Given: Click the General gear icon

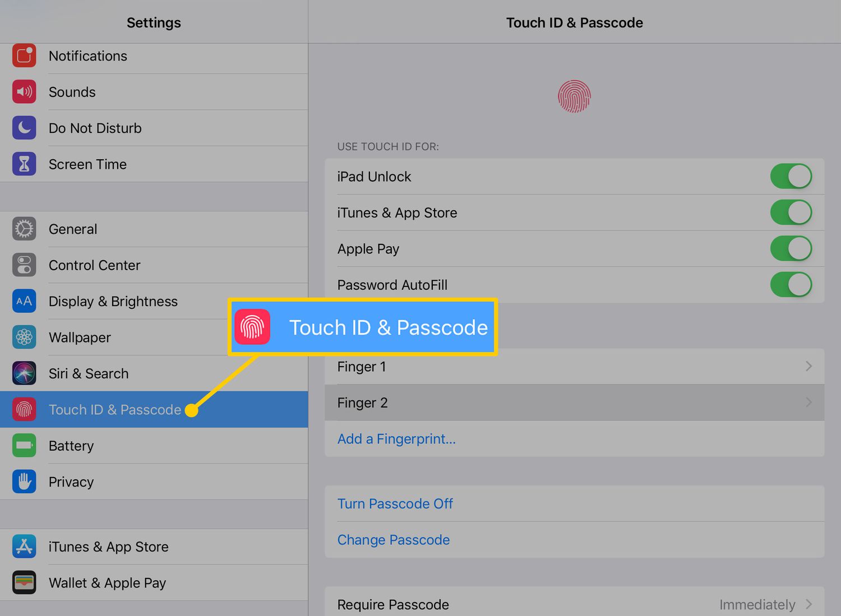Looking at the screenshot, I should tap(24, 229).
